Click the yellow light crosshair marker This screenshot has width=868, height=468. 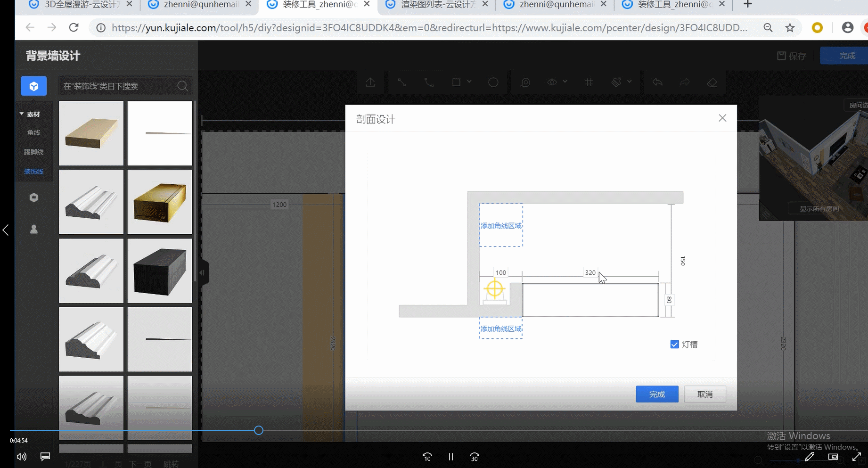[494, 289]
